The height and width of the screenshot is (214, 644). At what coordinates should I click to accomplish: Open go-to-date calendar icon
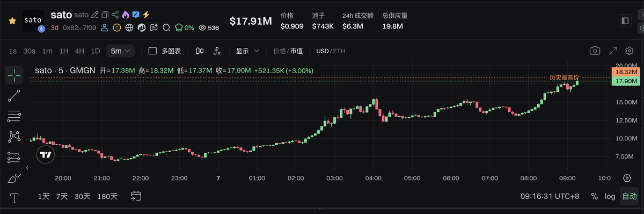point(136,196)
